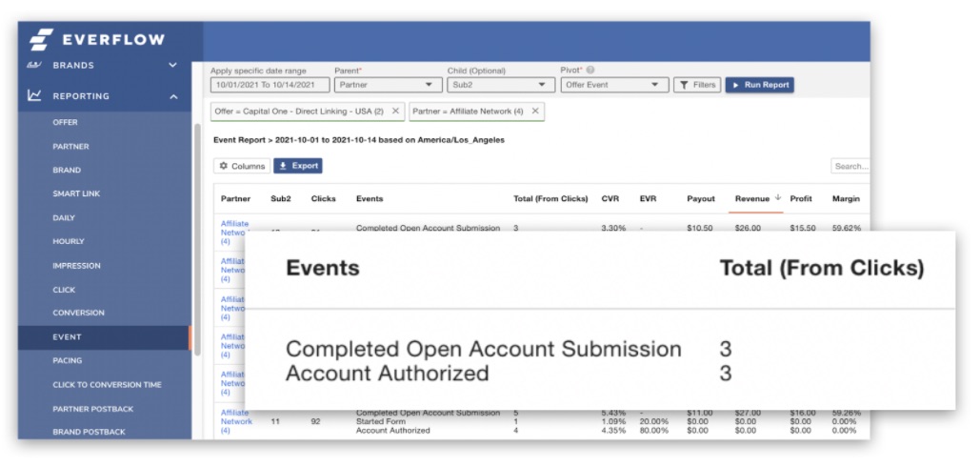This screenshot has height=467, width=980.
Task: Click Account Authorized in the zoomed callout
Action: [387, 374]
